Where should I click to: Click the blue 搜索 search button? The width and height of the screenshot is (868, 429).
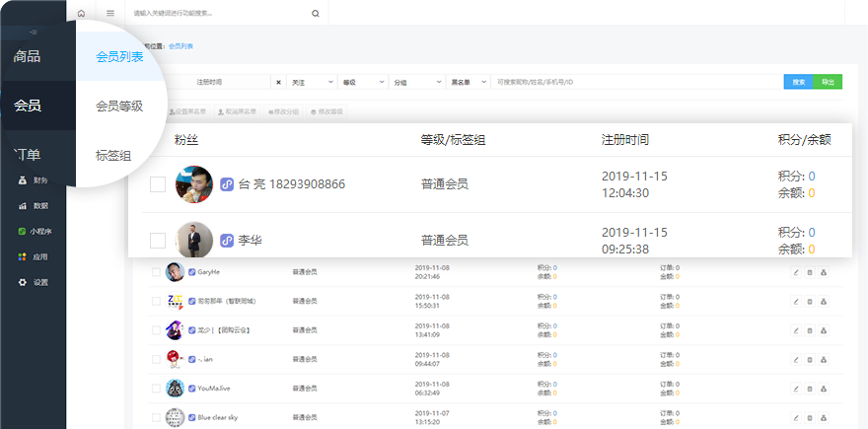coord(798,82)
